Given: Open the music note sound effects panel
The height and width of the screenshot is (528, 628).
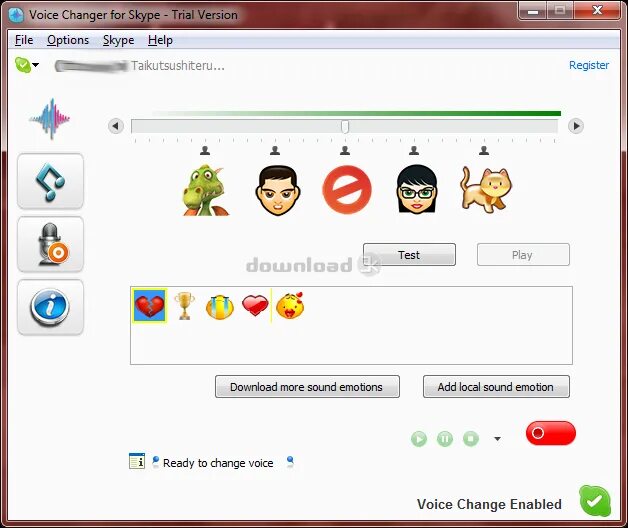Looking at the screenshot, I should coord(50,181).
